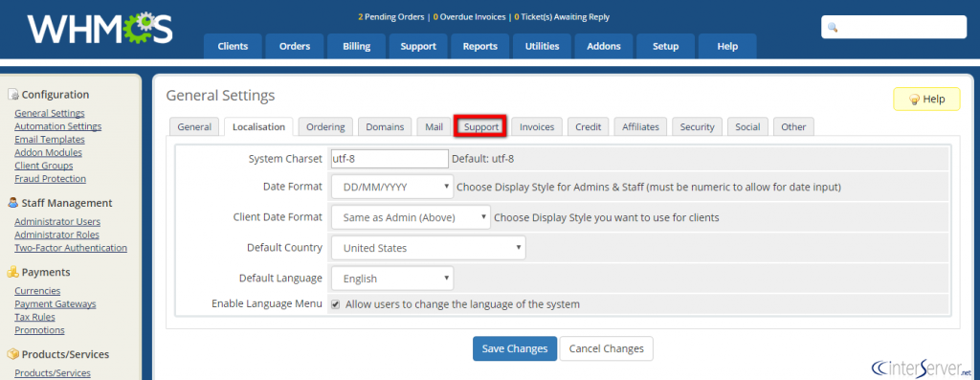Open Tax Rules sidebar link
Screen dimensions: 980x380
tap(34, 317)
